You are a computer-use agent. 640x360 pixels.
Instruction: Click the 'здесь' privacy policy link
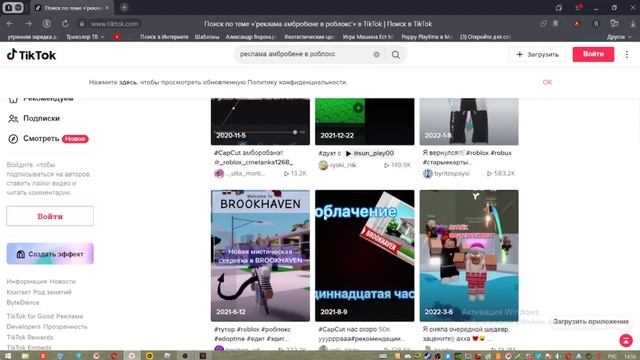point(127,82)
